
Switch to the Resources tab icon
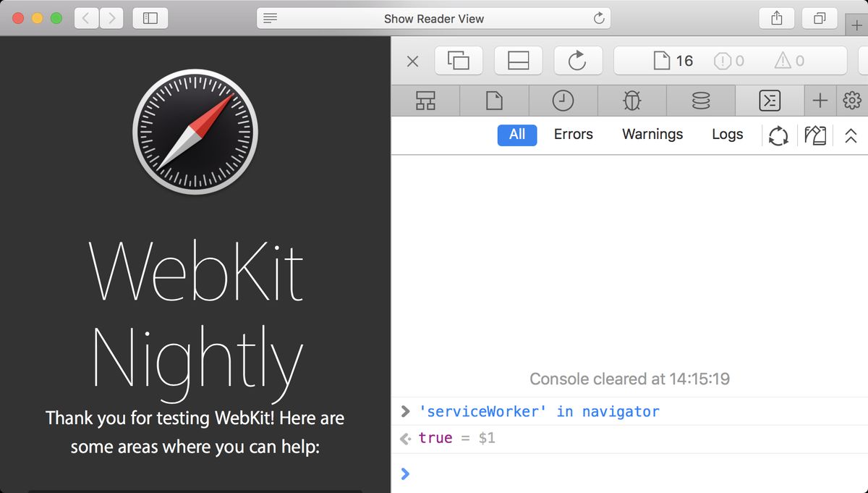494,101
